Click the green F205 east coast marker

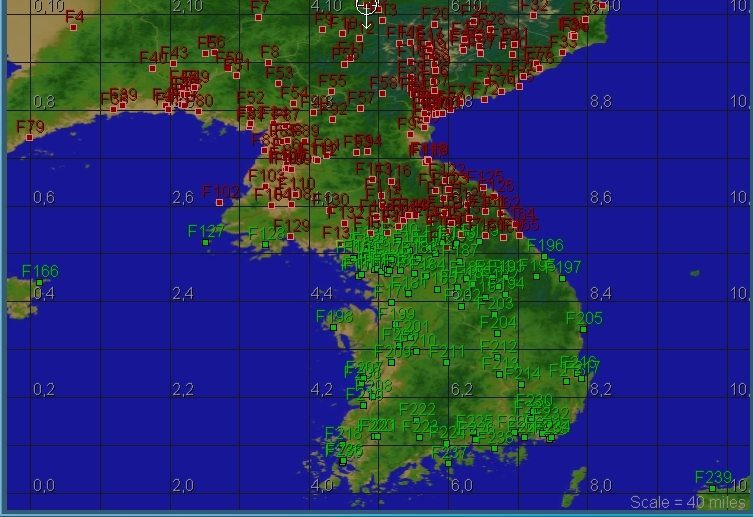click(583, 329)
